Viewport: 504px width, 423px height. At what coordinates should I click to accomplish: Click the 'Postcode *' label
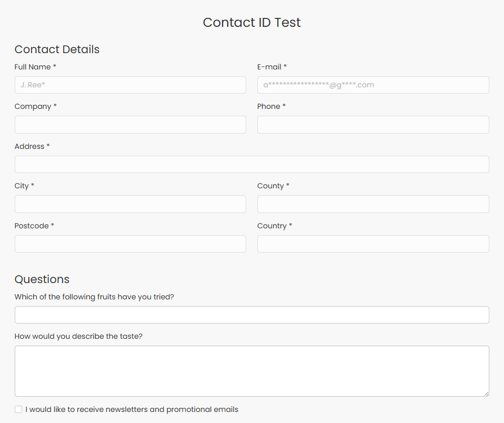coord(34,226)
